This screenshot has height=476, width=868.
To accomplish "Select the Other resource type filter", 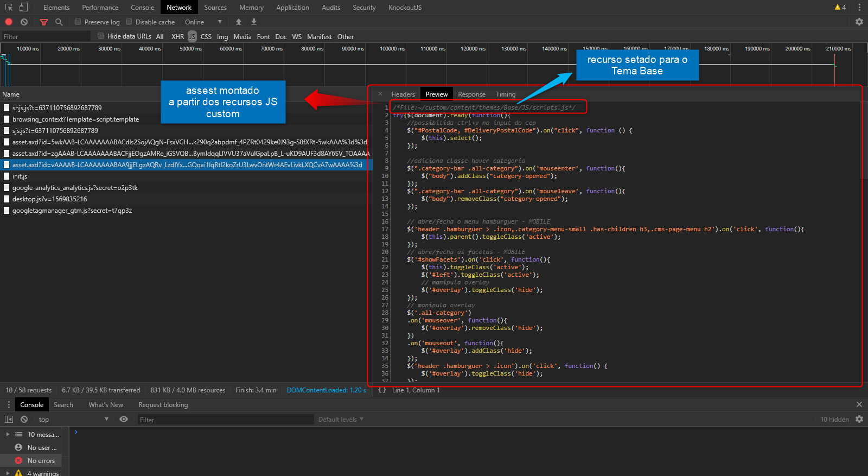I will [x=346, y=36].
